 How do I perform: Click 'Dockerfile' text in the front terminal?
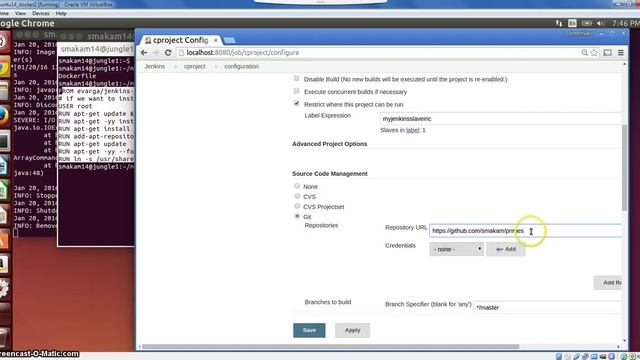77,76
